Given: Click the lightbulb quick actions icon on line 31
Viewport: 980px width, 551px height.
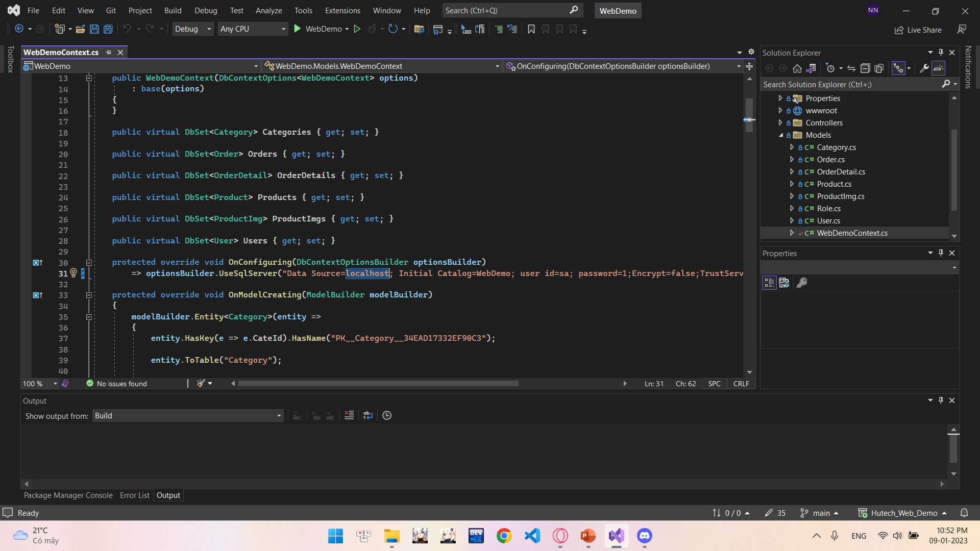Looking at the screenshot, I should pyautogui.click(x=73, y=273).
